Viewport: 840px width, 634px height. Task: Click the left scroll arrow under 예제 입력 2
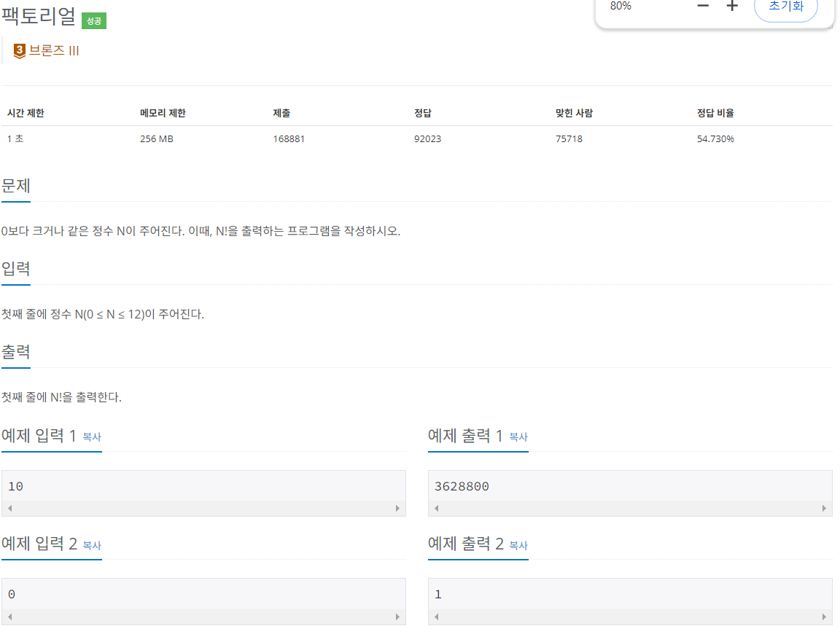9,617
